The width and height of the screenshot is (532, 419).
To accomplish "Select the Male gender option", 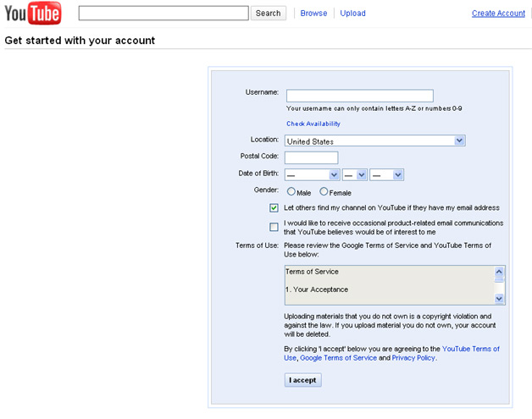I will pyautogui.click(x=291, y=192).
